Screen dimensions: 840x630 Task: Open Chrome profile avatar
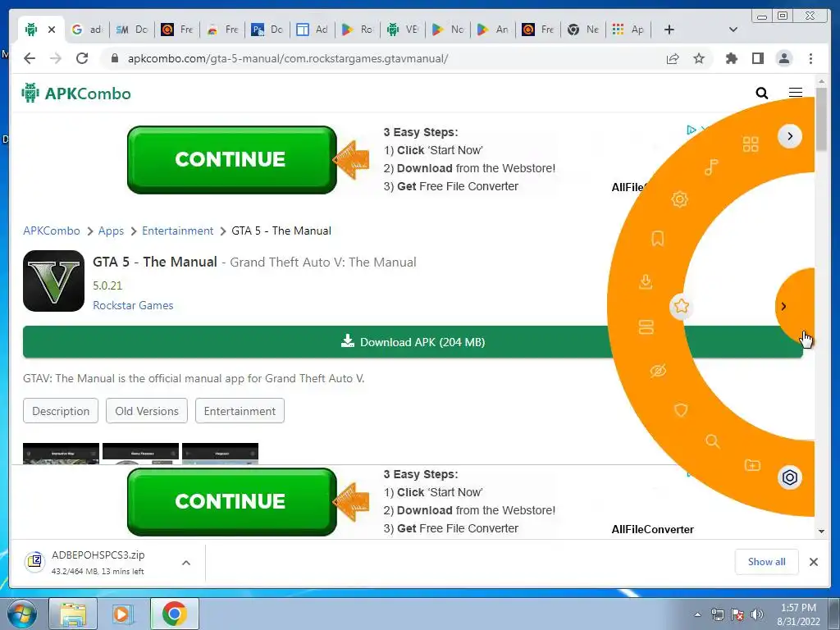(783, 58)
